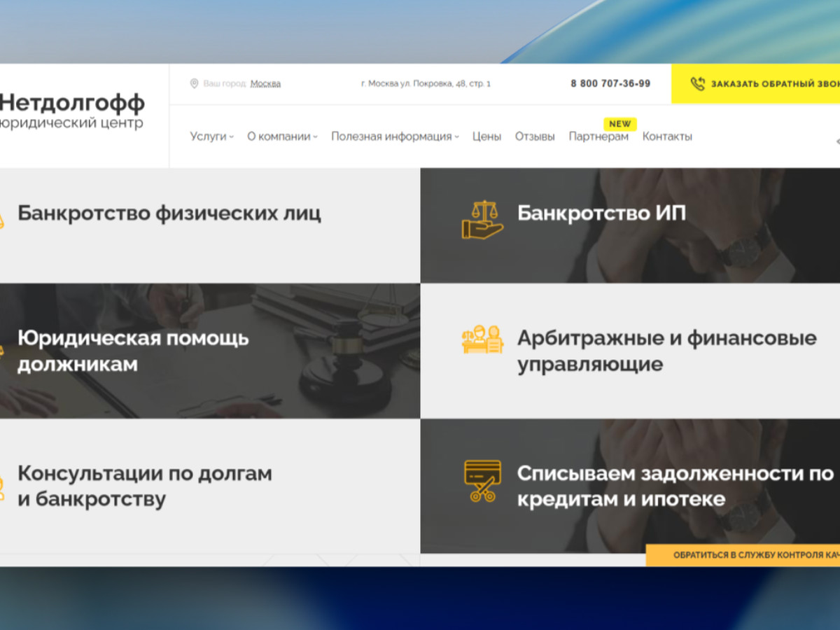Image resolution: width=840 pixels, height=630 pixels.
Task: Click the NEW badge above Партнерам
Action: (619, 124)
